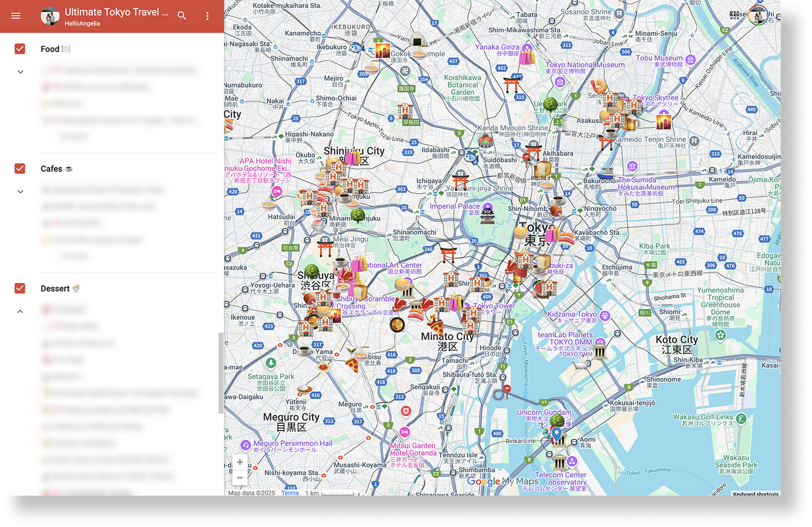Screen dimensions: 812x527
Task: Click the search magnifier icon
Action: pos(182,16)
